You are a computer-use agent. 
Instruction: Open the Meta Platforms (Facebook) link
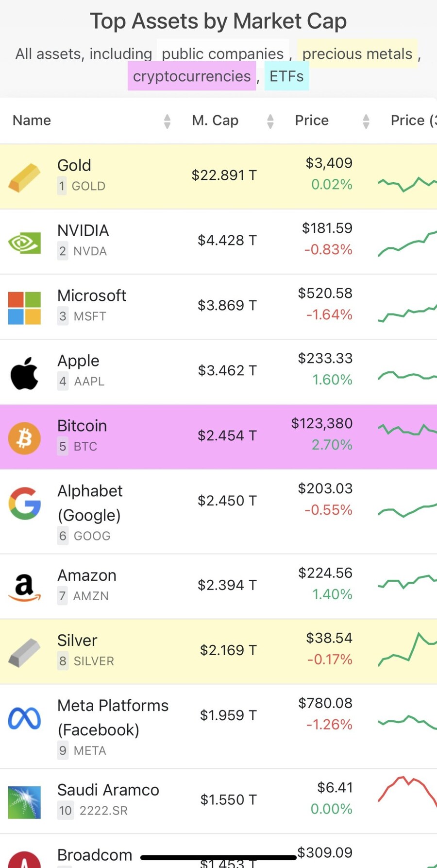coord(113,717)
